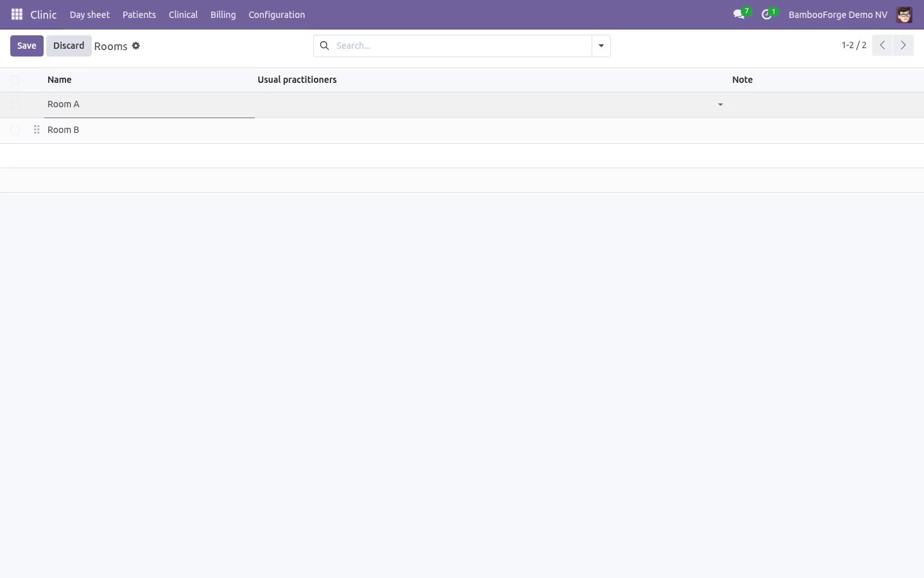This screenshot has width=924, height=578.
Task: Go to the previous page arrow
Action: click(882, 46)
